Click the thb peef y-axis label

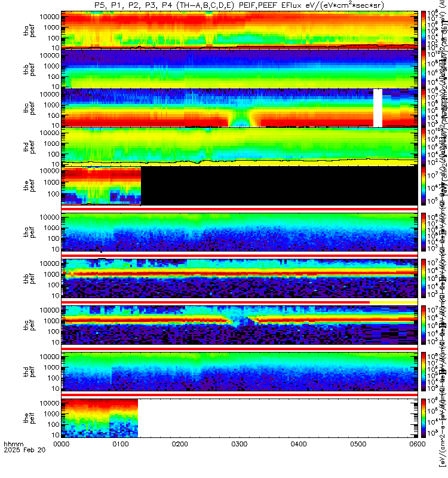(29, 69)
